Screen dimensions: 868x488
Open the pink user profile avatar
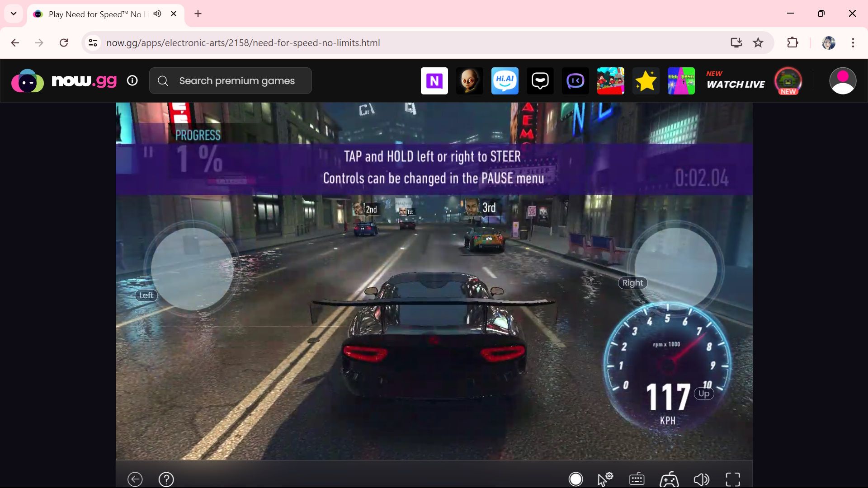(x=843, y=81)
